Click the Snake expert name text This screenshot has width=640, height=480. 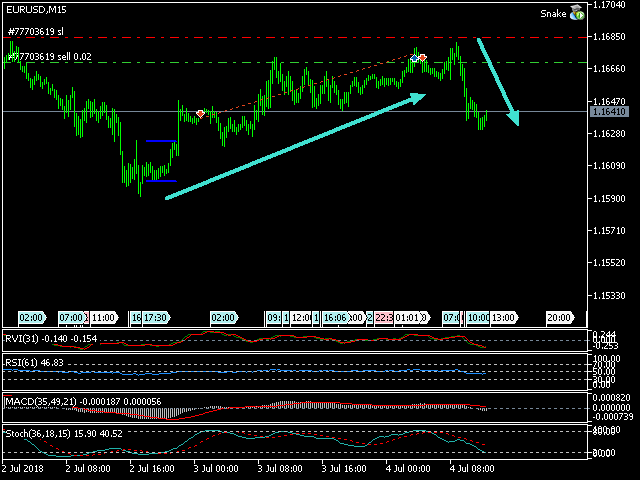(553, 14)
